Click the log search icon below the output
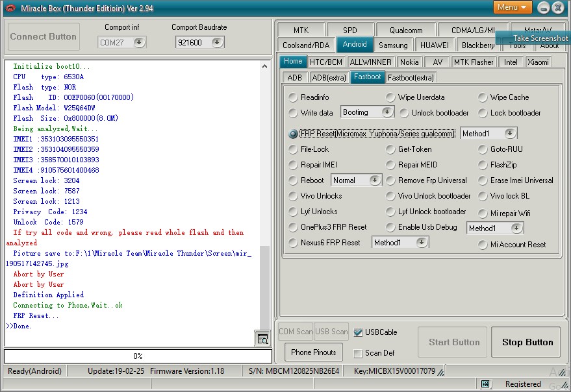The height and width of the screenshot is (392, 571). 262,339
